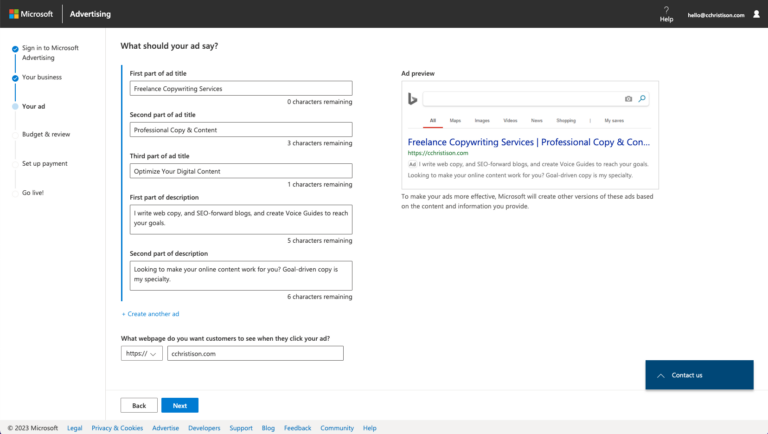Select the News tab in ad preview
This screenshot has width=768, height=434.
[536, 121]
